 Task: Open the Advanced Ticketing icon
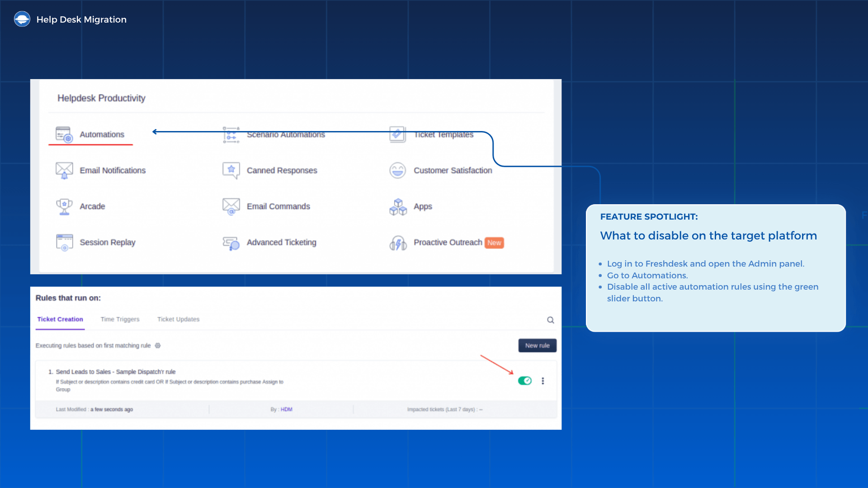231,243
